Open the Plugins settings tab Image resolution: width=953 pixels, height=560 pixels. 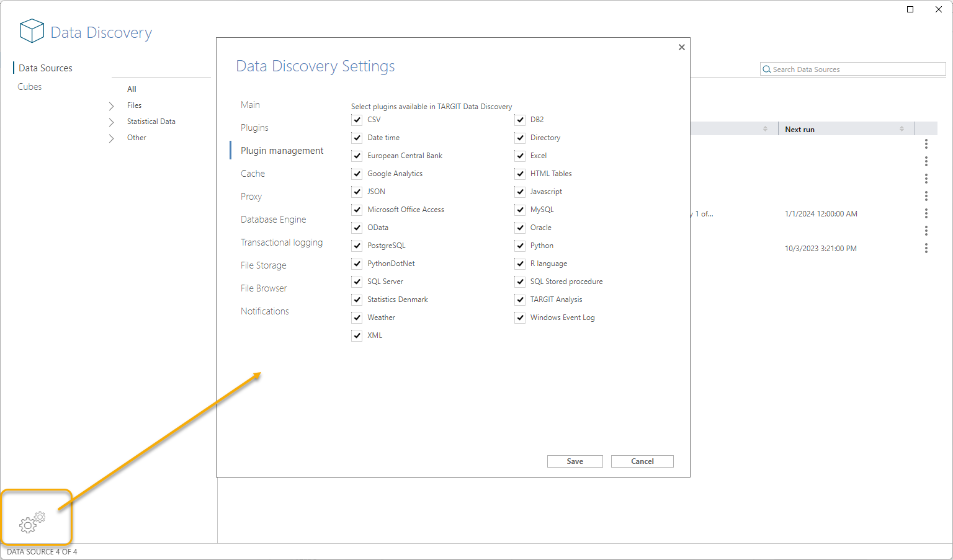[x=254, y=128]
